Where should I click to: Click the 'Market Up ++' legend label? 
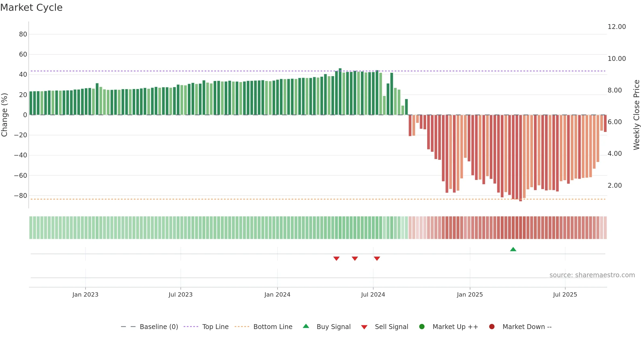point(455,327)
